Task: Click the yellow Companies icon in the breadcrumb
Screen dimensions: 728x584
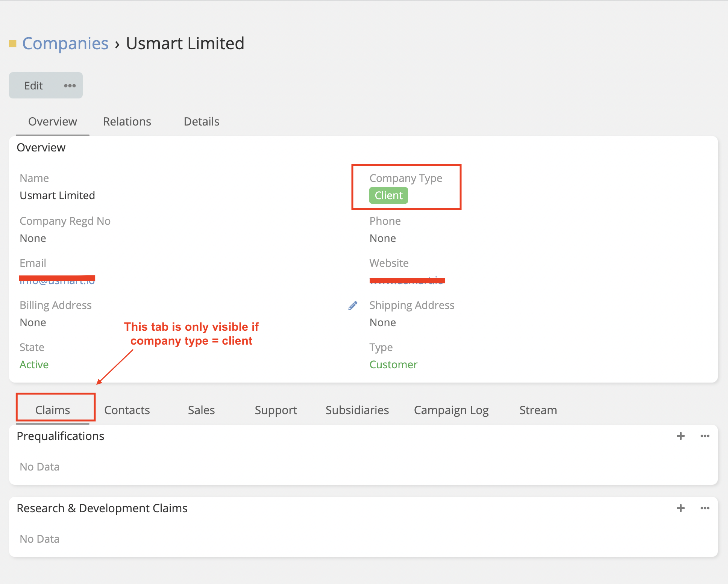Action: tap(13, 43)
